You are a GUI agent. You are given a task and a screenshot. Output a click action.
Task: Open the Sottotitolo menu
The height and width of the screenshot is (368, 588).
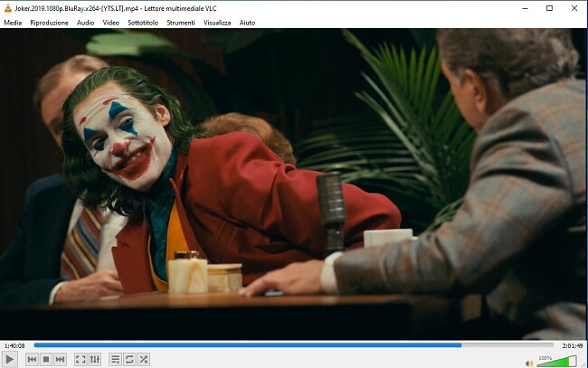coord(143,23)
